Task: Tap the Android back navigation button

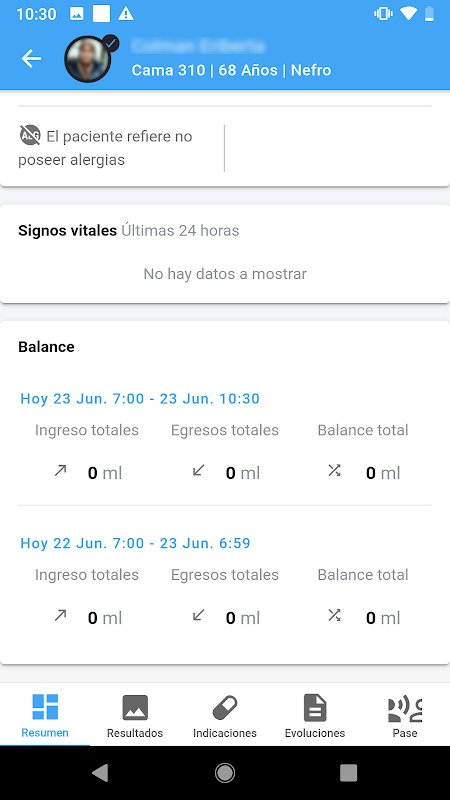Action: click(100, 773)
